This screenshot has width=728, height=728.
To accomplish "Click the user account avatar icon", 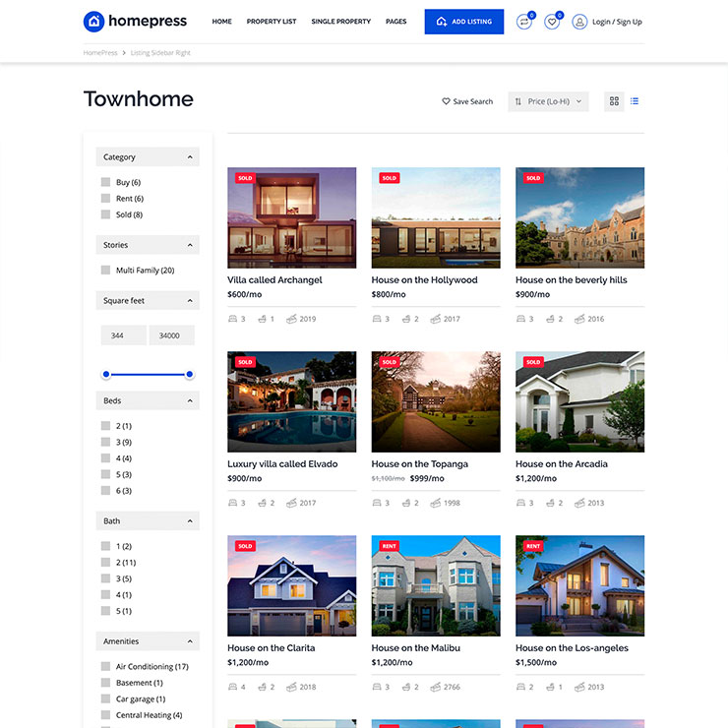I will click(x=579, y=22).
